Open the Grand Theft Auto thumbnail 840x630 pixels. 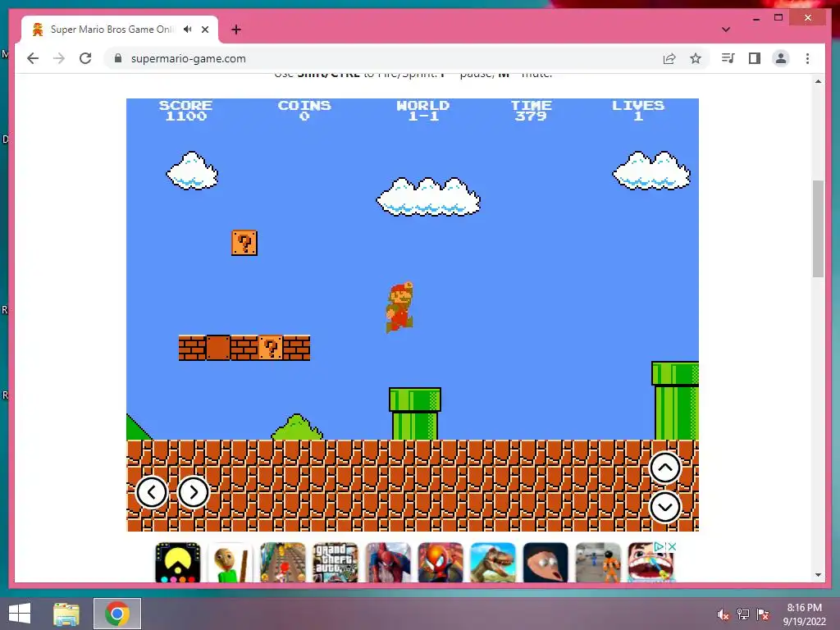coord(336,563)
